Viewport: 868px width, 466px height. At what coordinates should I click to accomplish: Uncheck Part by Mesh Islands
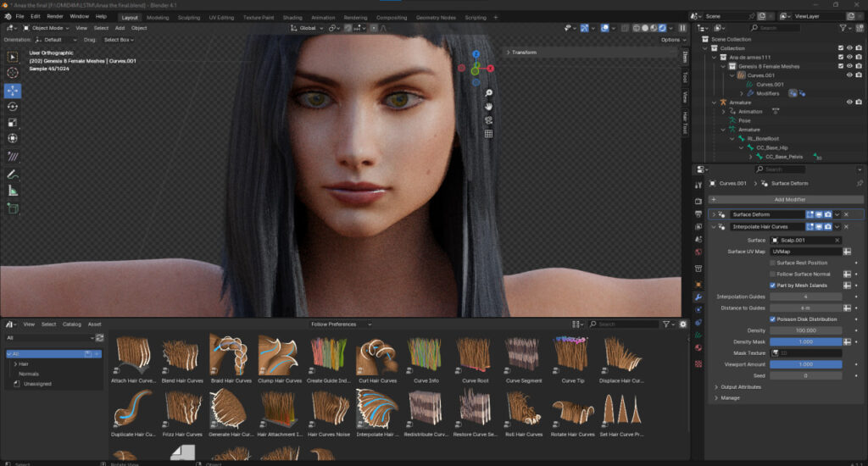(772, 286)
